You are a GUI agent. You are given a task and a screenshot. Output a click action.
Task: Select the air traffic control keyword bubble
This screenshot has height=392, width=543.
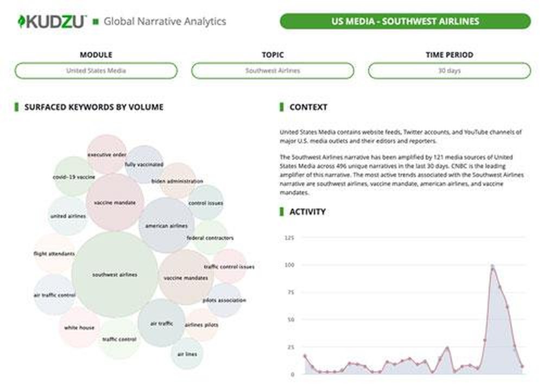click(54, 295)
